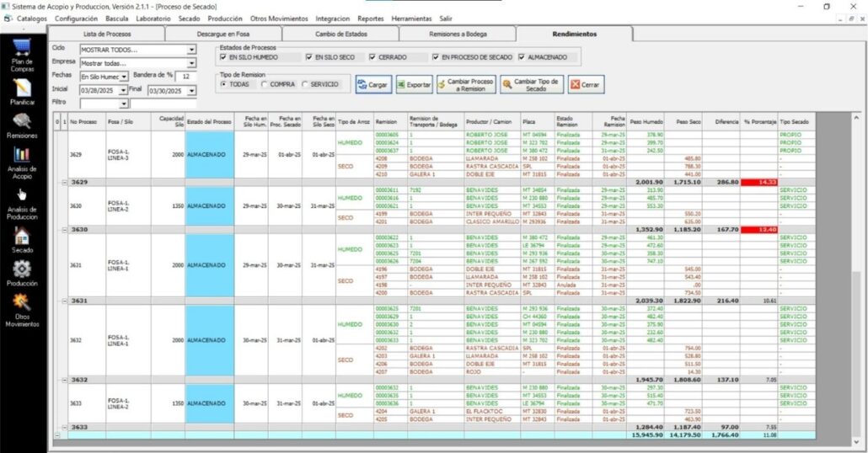Screen dimensions: 868x453
Task: Open the Secado house icon
Action: click(x=22, y=236)
